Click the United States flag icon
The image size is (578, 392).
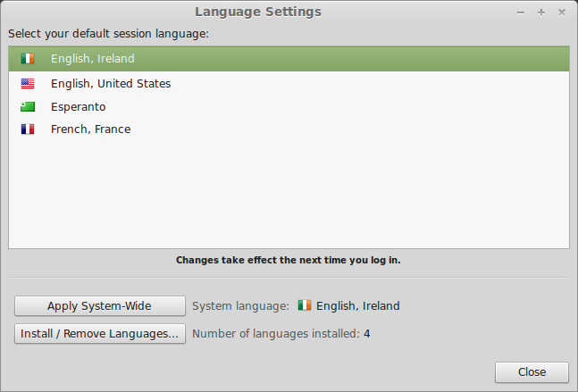click(x=28, y=84)
